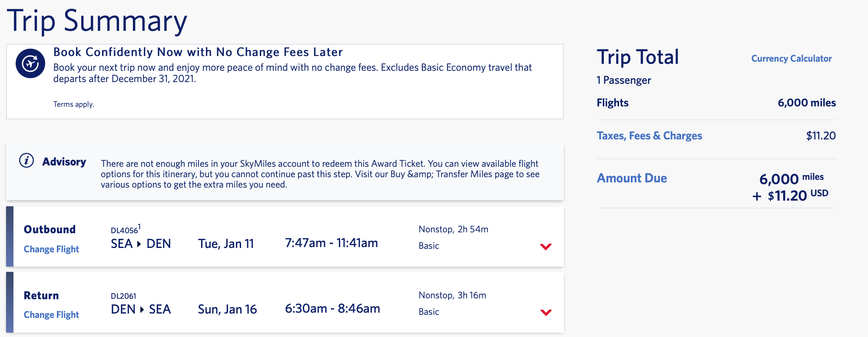
Task: Click flight number DL2061
Action: (x=123, y=296)
